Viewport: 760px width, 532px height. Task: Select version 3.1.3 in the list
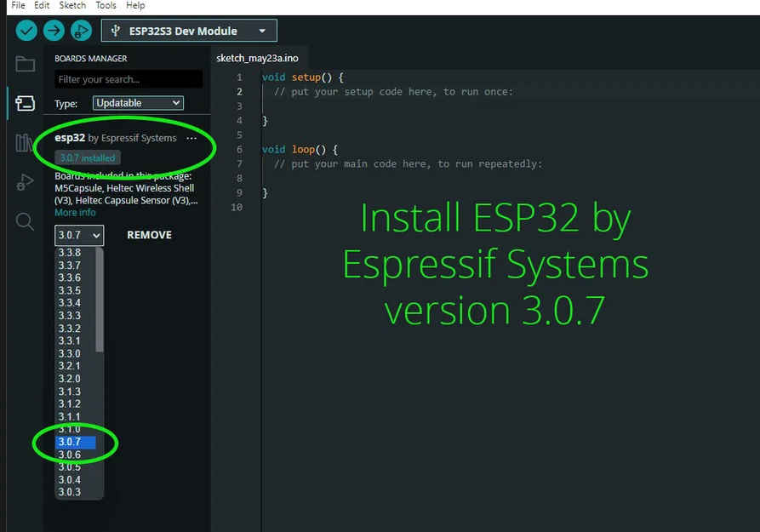click(75, 392)
